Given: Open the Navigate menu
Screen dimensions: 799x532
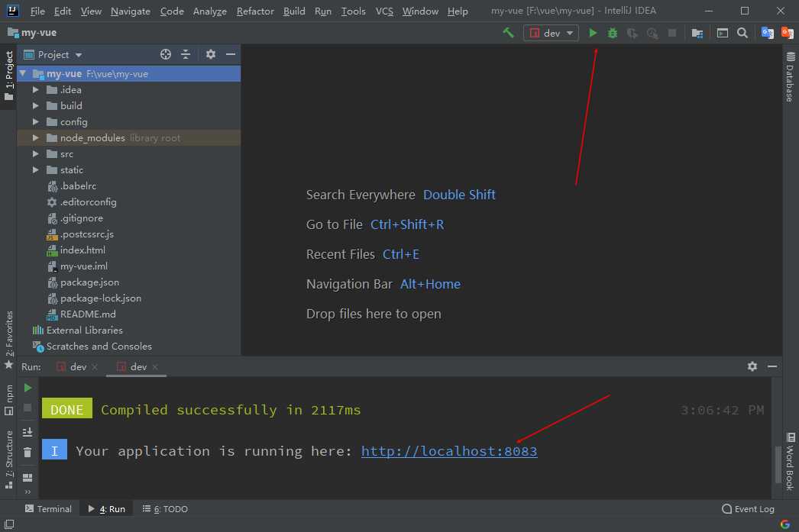Looking at the screenshot, I should click(131, 11).
